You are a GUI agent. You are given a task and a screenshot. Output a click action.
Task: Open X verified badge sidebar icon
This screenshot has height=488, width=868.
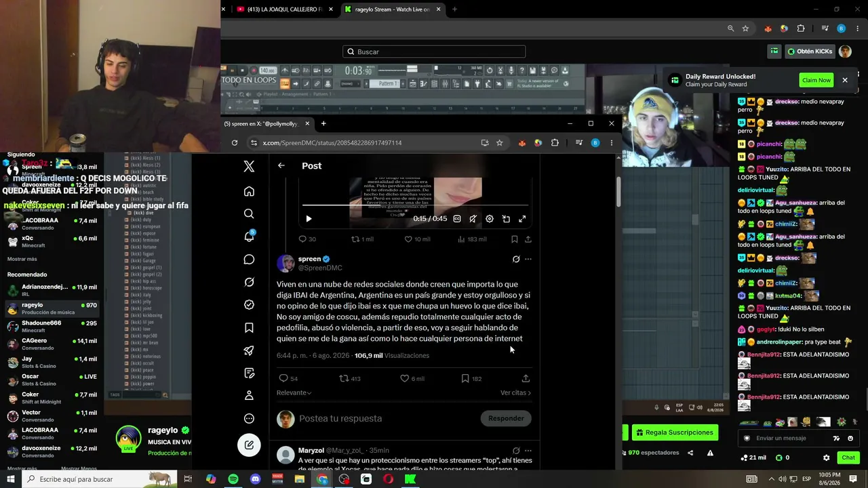click(x=249, y=305)
